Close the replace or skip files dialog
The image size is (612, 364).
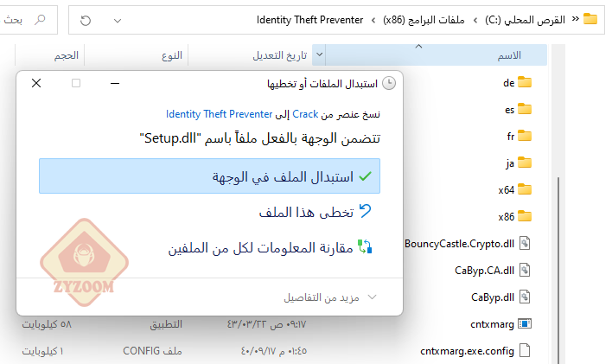coord(36,83)
